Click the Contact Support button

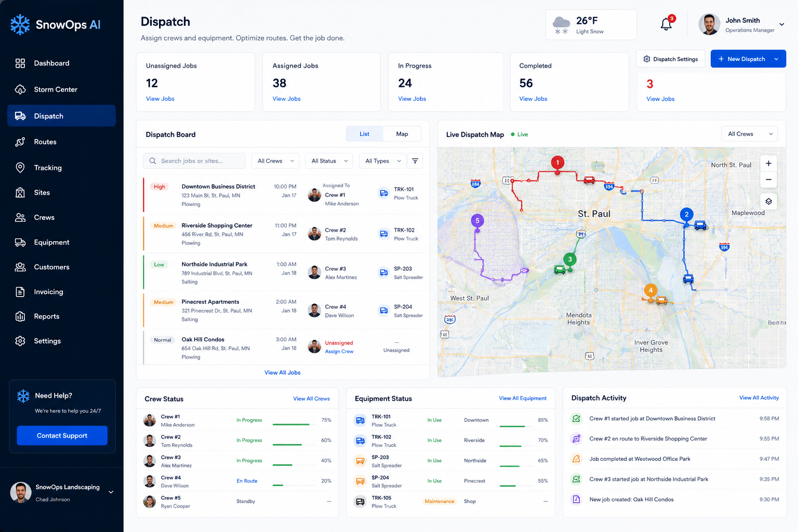pyautogui.click(x=62, y=435)
